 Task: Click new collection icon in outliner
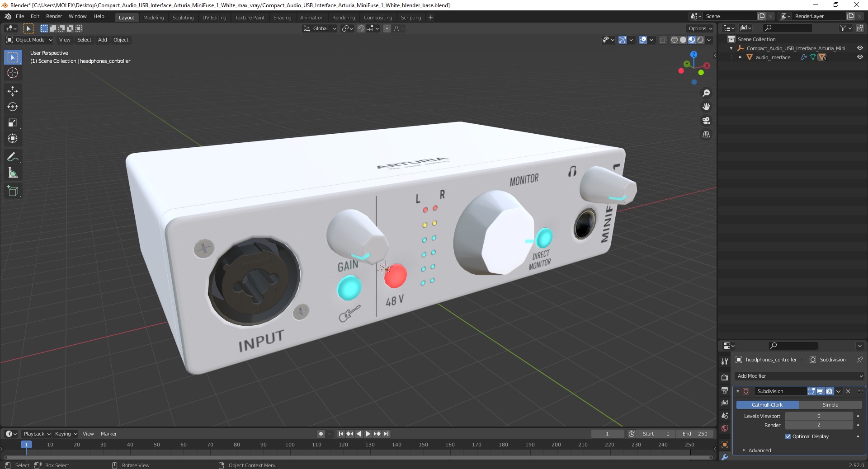[859, 28]
